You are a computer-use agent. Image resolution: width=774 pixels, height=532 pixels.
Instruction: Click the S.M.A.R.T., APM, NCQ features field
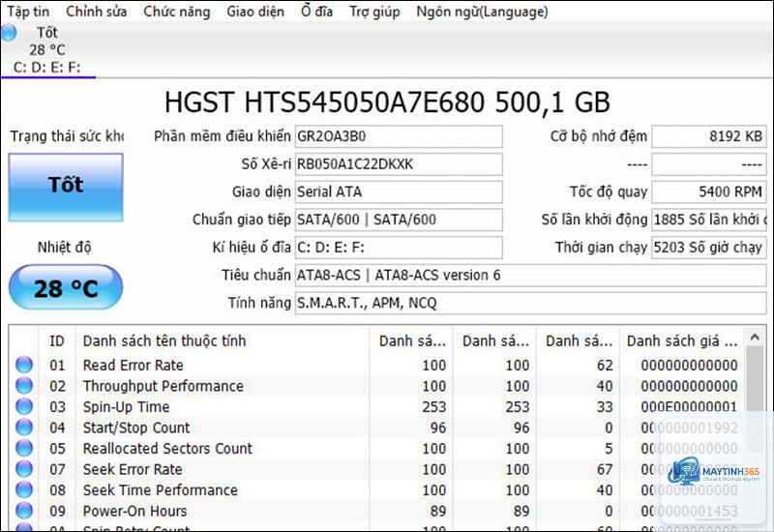coord(530,303)
